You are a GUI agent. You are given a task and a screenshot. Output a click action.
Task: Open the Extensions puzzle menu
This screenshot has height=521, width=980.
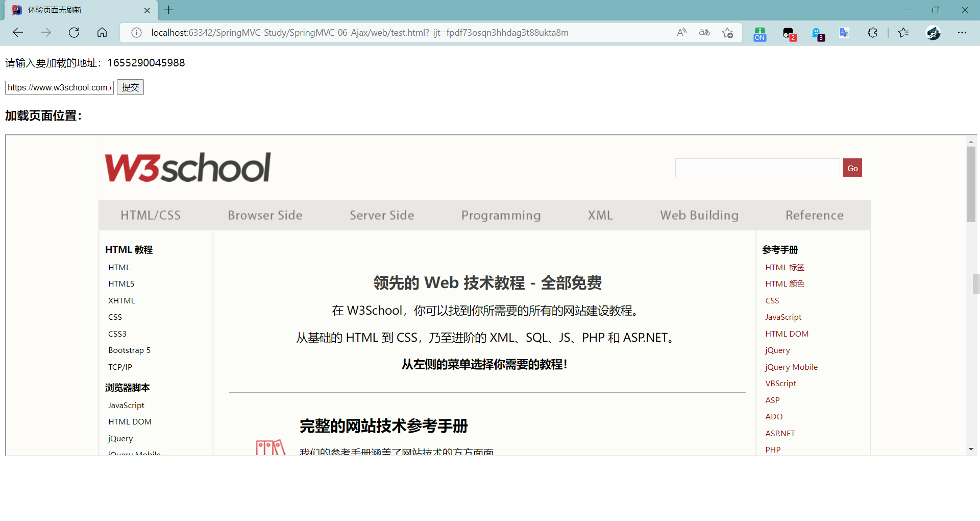coord(873,33)
